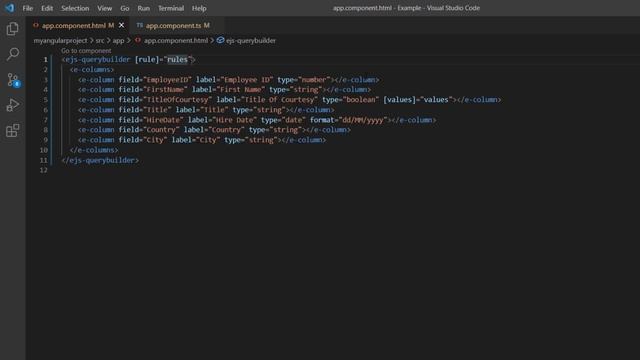Click line number 12 in the gutter
The image size is (640, 360).
point(44,170)
